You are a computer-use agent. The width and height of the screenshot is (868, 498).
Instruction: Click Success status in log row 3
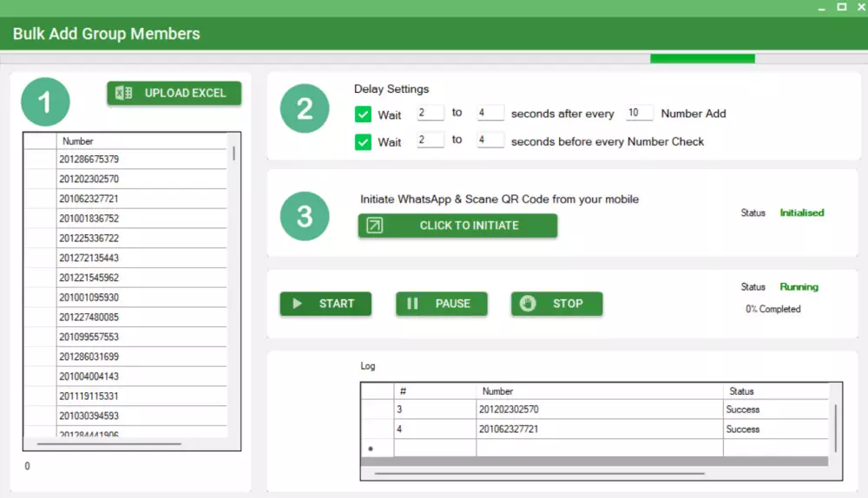click(x=775, y=410)
